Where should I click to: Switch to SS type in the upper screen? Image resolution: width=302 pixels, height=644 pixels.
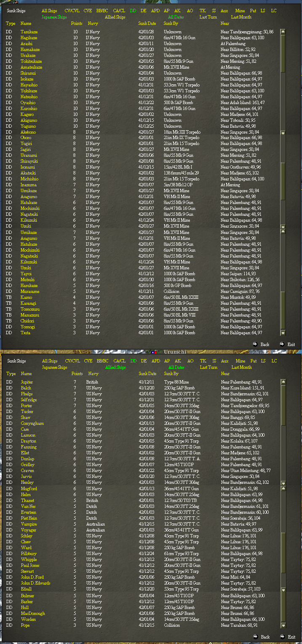pyautogui.click(x=214, y=11)
